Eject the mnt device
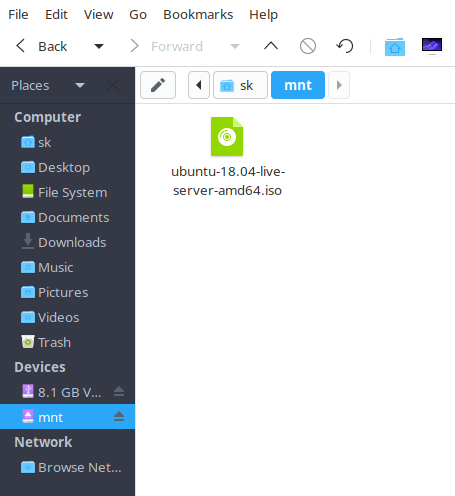 (x=119, y=417)
